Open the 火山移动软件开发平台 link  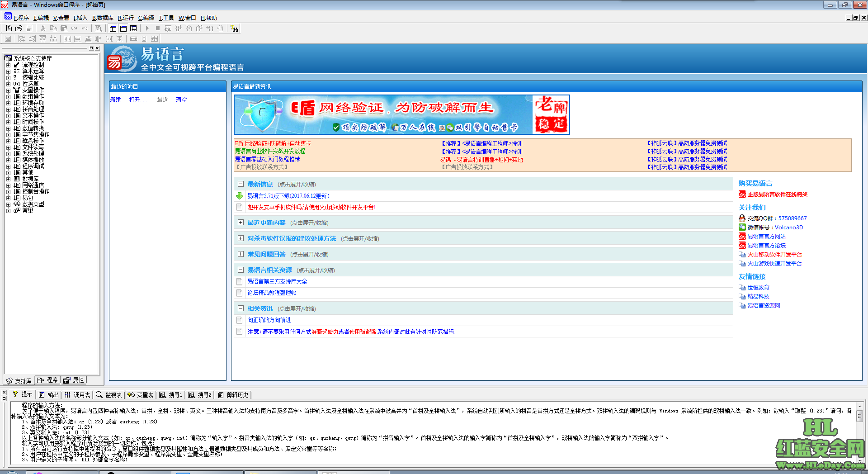774,255
